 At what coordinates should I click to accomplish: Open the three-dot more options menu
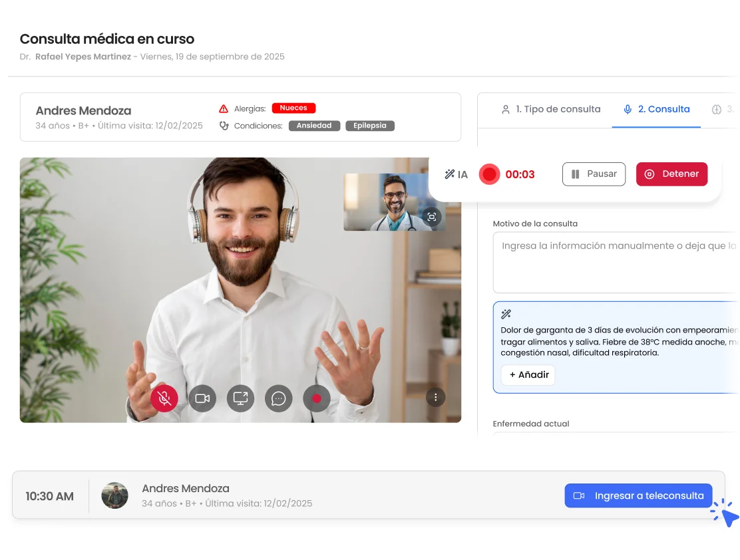[436, 397]
